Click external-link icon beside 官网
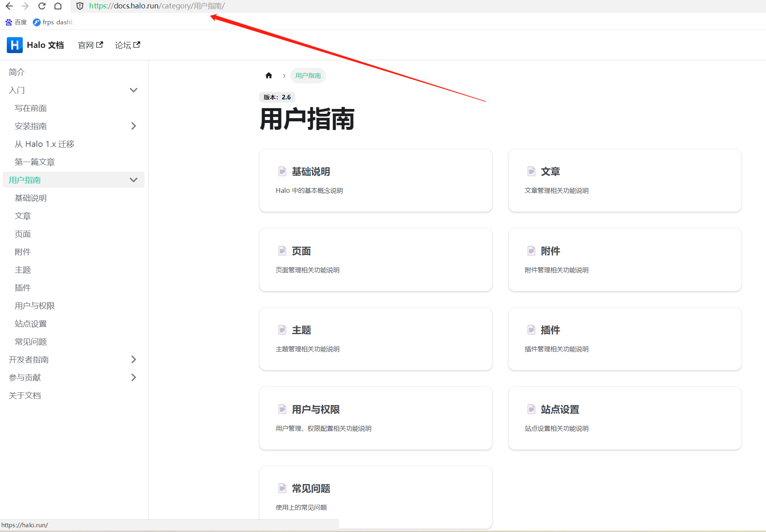This screenshot has height=532, width=766. pyautogui.click(x=100, y=44)
